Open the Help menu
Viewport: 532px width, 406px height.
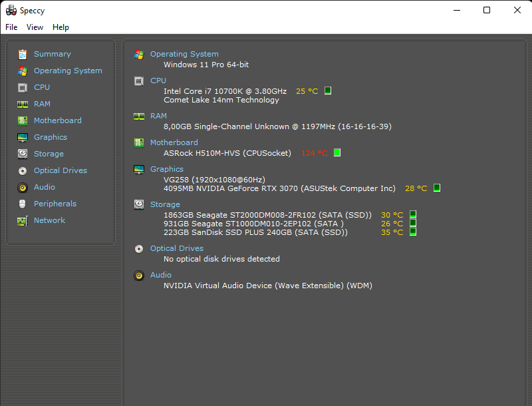coord(61,27)
